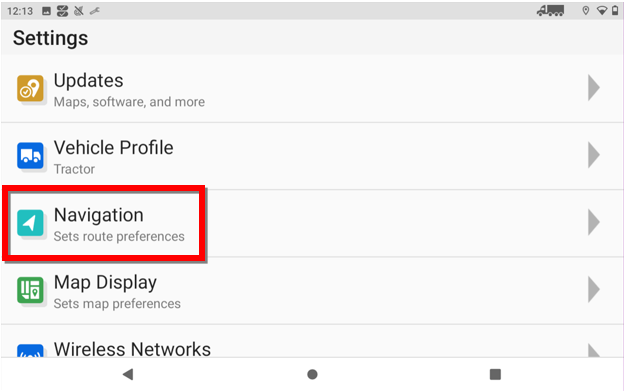Image resolution: width=624 pixels, height=391 pixels.
Task: Open the Navigation settings entry
Action: click(x=312, y=223)
